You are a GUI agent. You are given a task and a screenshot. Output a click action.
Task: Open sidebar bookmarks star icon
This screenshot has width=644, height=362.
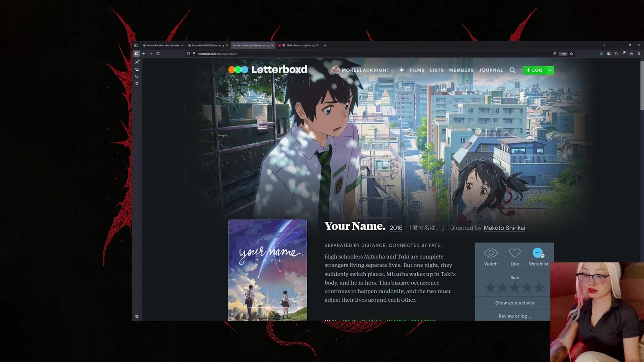pyautogui.click(x=137, y=83)
